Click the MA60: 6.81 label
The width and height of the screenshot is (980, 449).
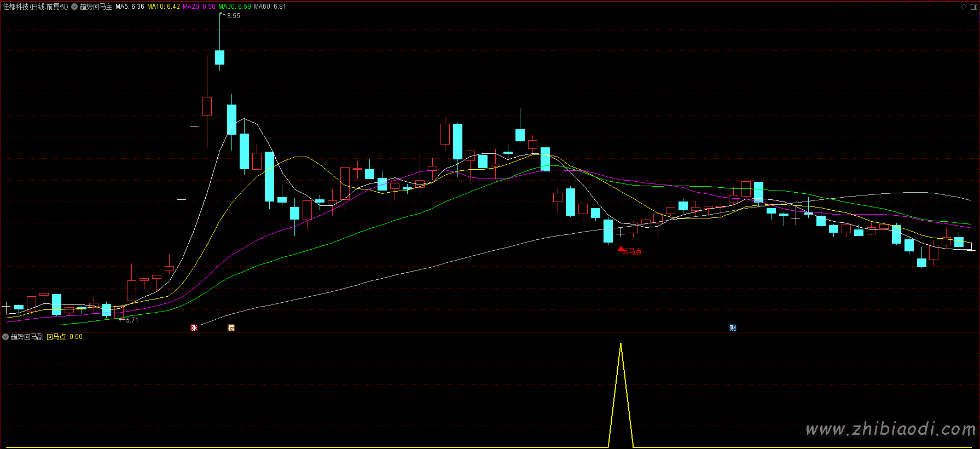[x=270, y=7]
